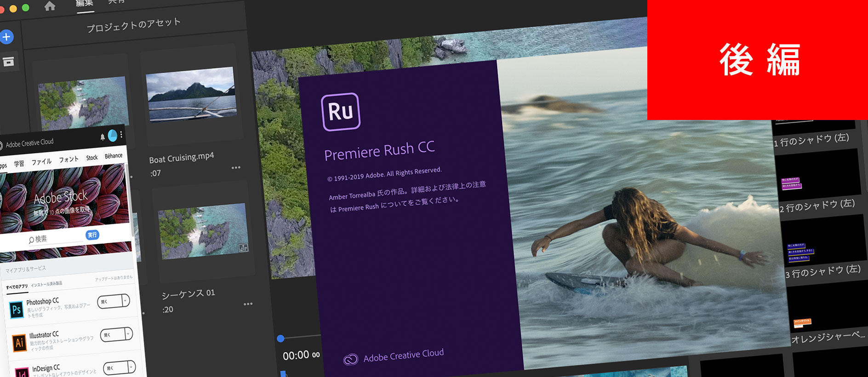This screenshot has height=377, width=868.
Task: Switch to the 編集 tab
Action: pos(85,4)
